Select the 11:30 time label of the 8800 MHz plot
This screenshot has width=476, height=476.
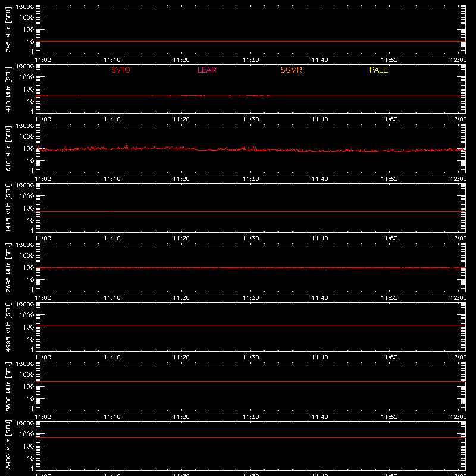pos(250,417)
